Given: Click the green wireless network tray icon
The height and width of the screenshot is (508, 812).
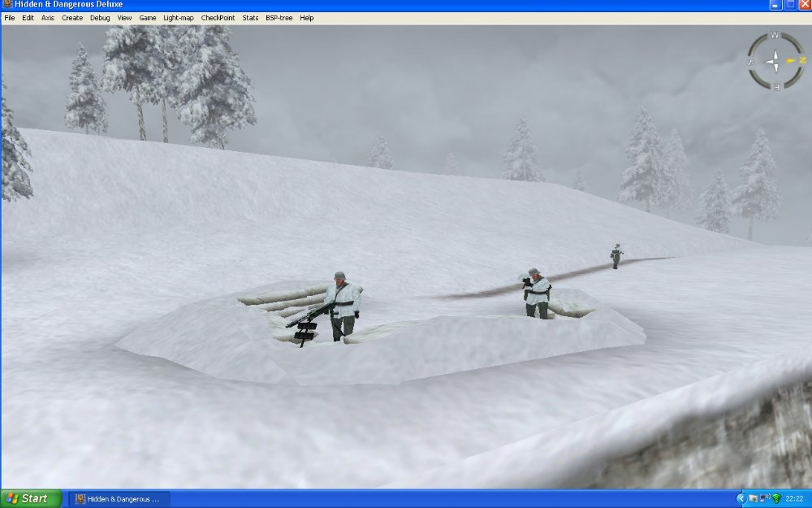Looking at the screenshot, I should pos(776,498).
